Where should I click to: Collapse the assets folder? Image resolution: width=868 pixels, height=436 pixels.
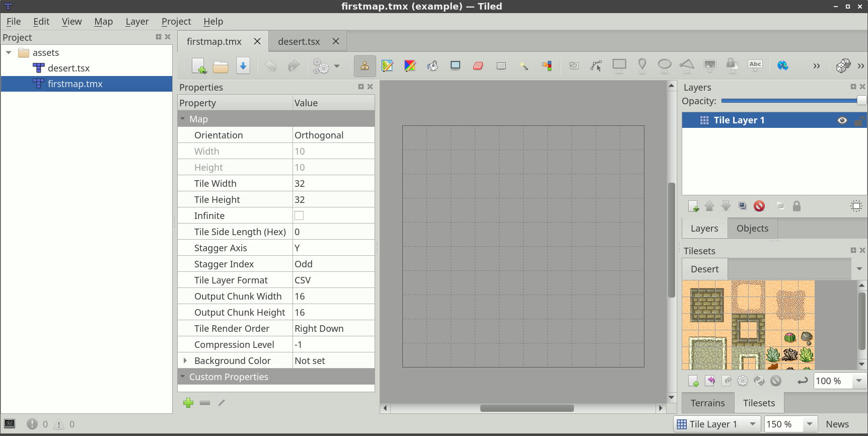[x=9, y=52]
